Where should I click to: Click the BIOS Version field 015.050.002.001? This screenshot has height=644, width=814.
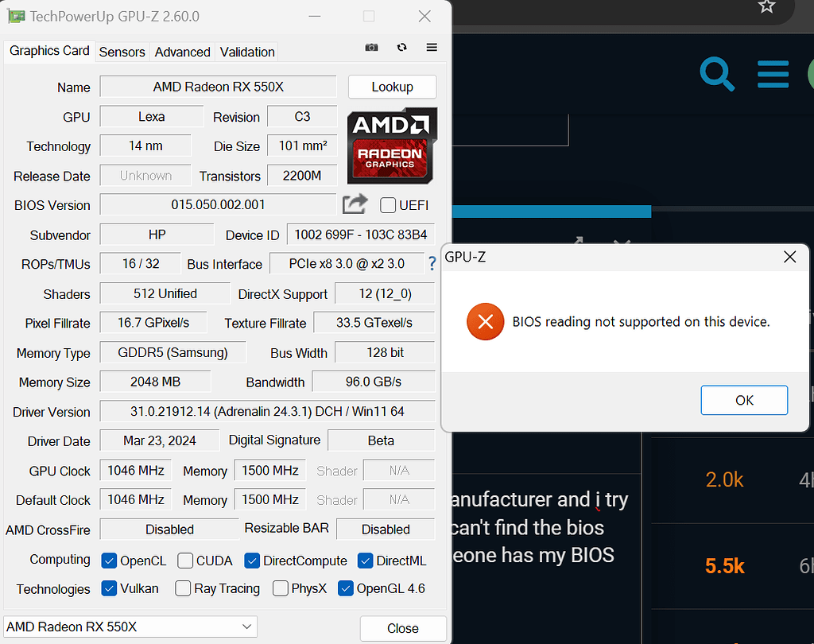point(218,204)
